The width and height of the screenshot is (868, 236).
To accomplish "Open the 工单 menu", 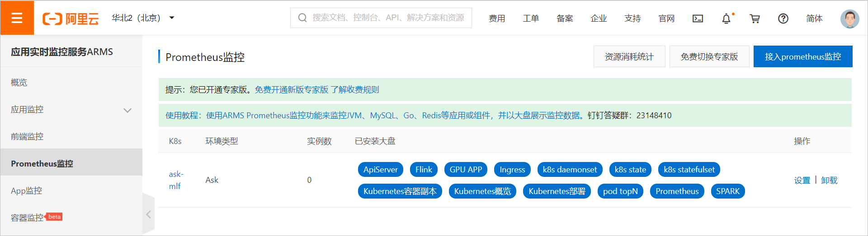I will 531,19.
